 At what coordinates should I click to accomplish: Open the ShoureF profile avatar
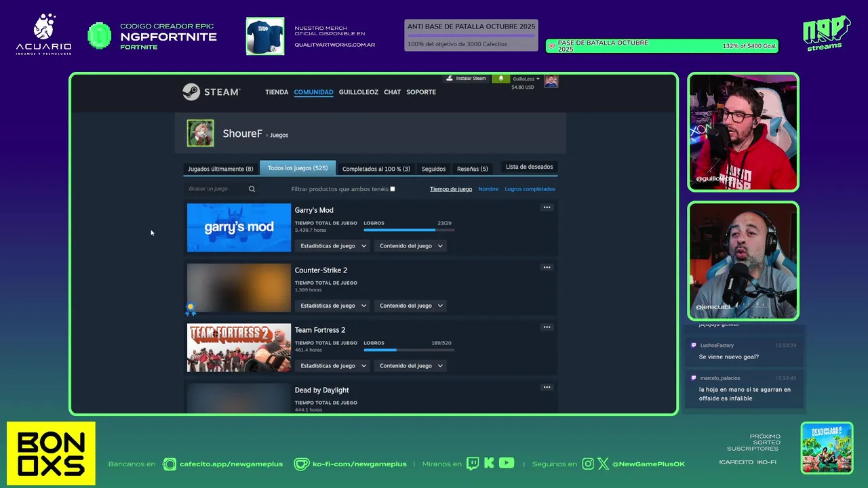pyautogui.click(x=201, y=134)
